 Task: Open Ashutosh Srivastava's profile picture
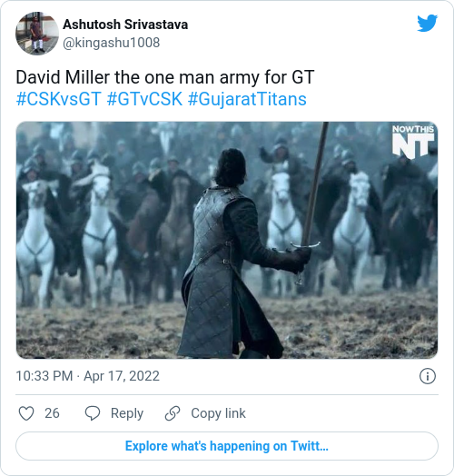37,34
